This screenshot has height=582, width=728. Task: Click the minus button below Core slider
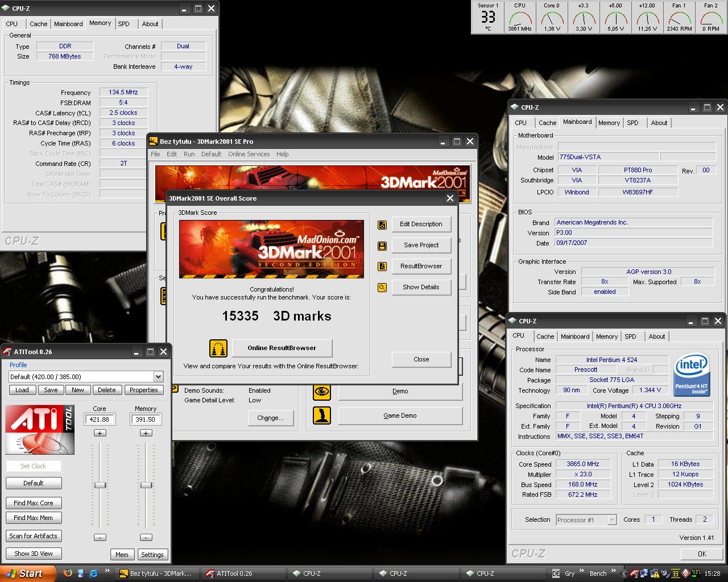(100, 537)
